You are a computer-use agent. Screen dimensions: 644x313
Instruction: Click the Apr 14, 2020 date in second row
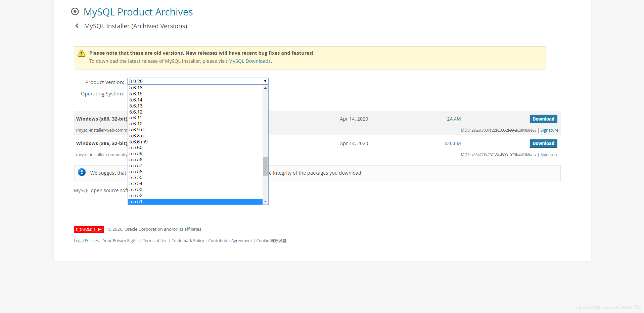coord(354,143)
